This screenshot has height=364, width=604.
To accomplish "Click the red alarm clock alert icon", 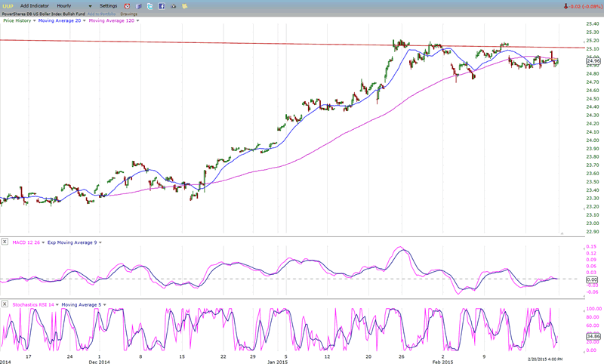I will pyautogui.click(x=126, y=6).
